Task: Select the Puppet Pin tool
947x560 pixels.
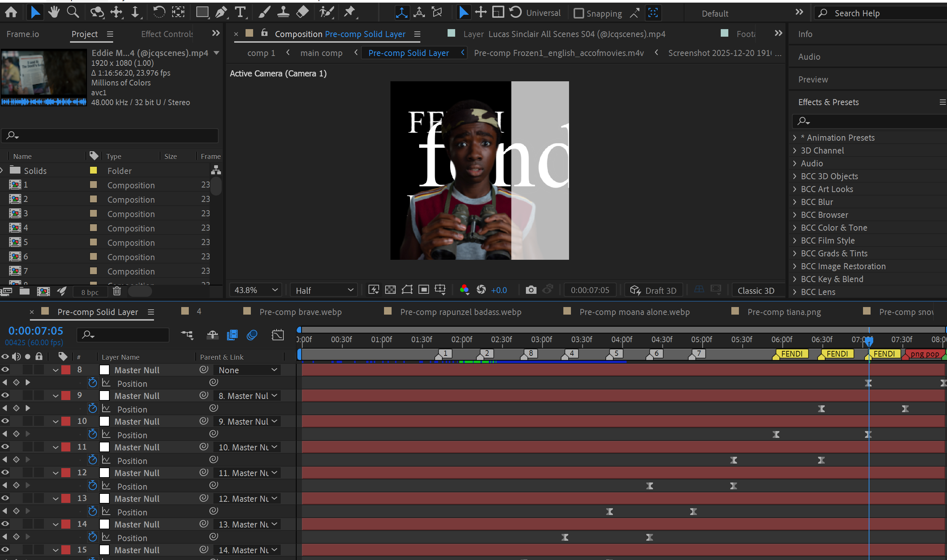Action: pyautogui.click(x=350, y=12)
